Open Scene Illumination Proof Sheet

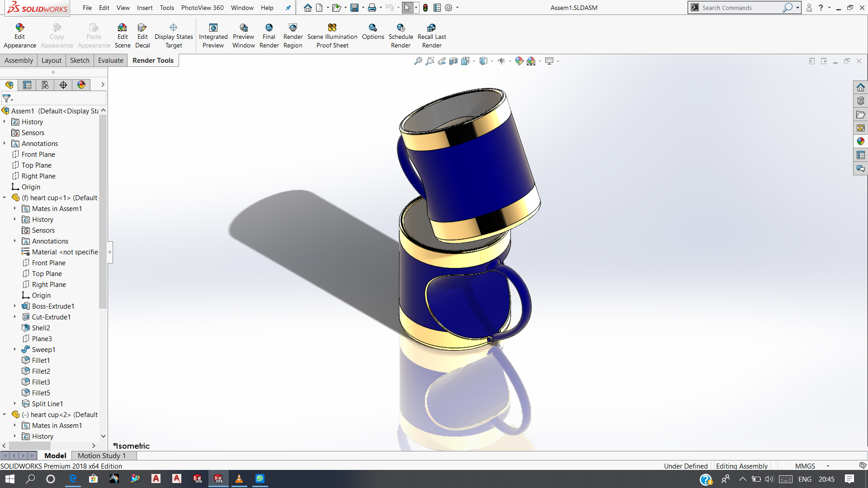pos(332,36)
